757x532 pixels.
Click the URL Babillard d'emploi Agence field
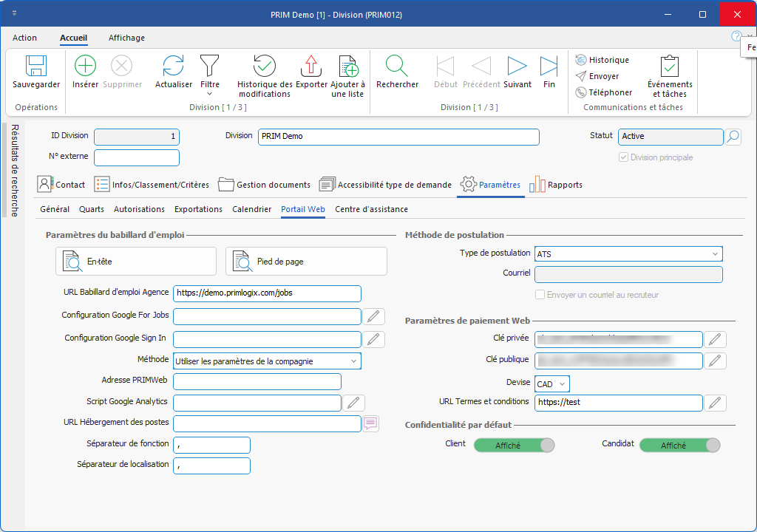(267, 293)
